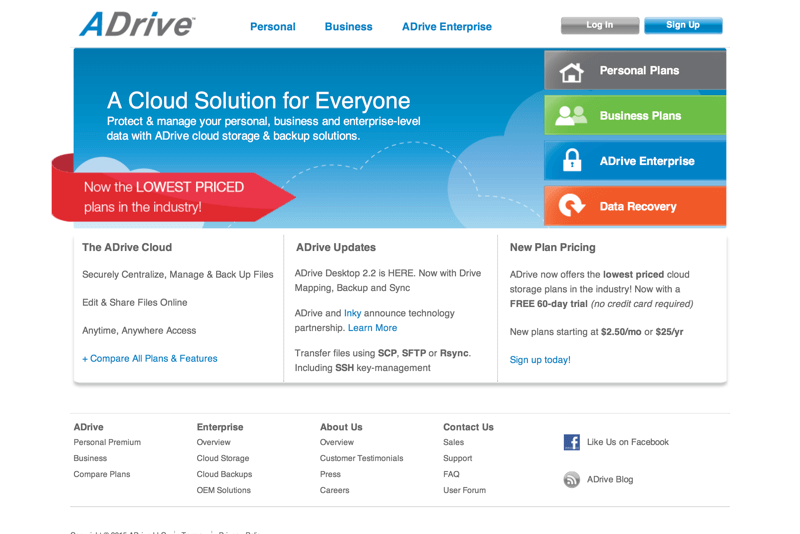Open Personal Premium footer link
Viewport: 800px width, 534px height.
[x=107, y=442]
